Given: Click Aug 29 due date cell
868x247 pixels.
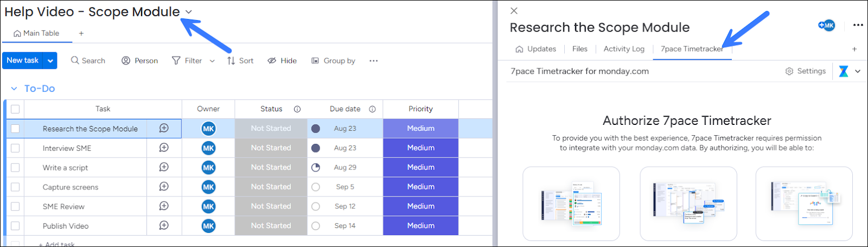Looking at the screenshot, I should (x=345, y=168).
